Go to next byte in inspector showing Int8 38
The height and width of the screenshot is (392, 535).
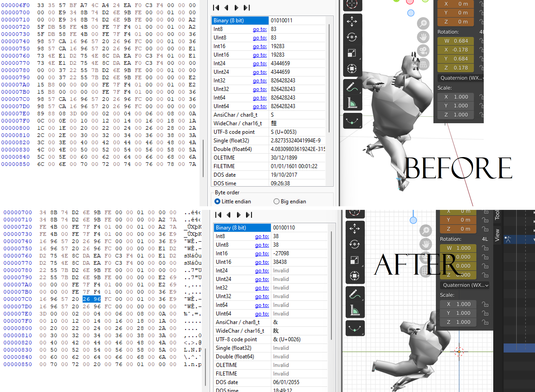pyautogui.click(x=239, y=215)
